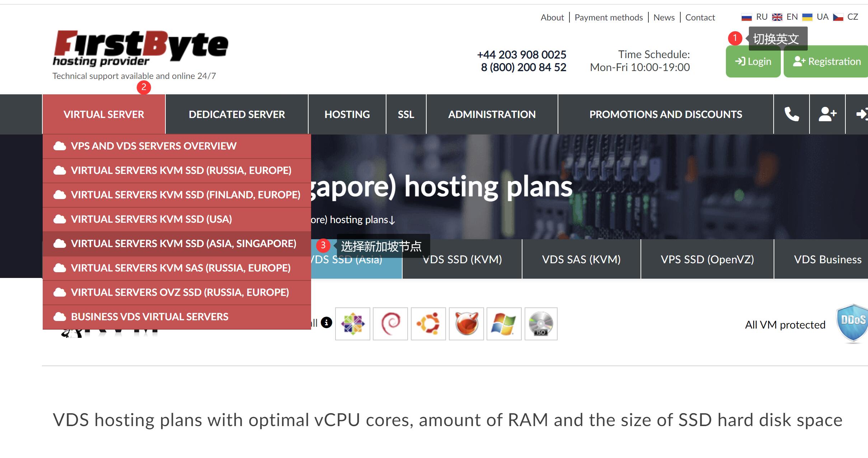Select the FreeBSD operating system icon
This screenshot has height=458, width=868.
pos(466,324)
